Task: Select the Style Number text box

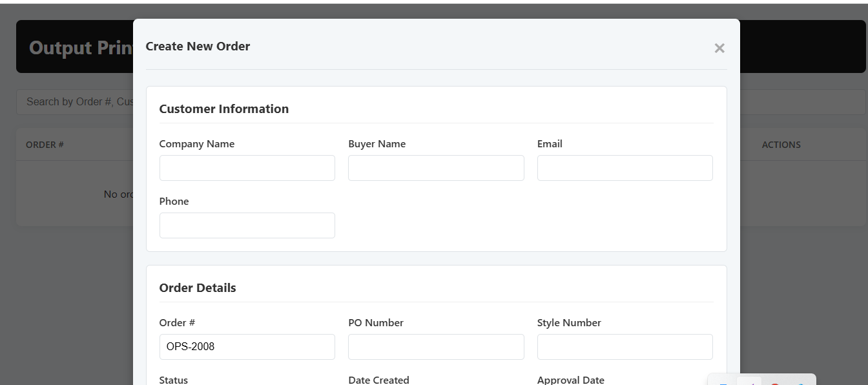Action: (625, 347)
